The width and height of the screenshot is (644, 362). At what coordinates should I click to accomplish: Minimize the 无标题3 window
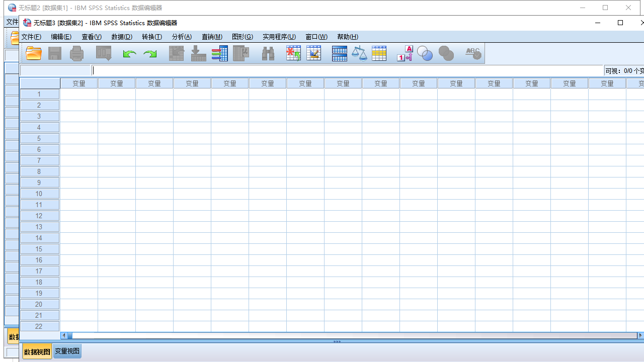[x=598, y=23]
